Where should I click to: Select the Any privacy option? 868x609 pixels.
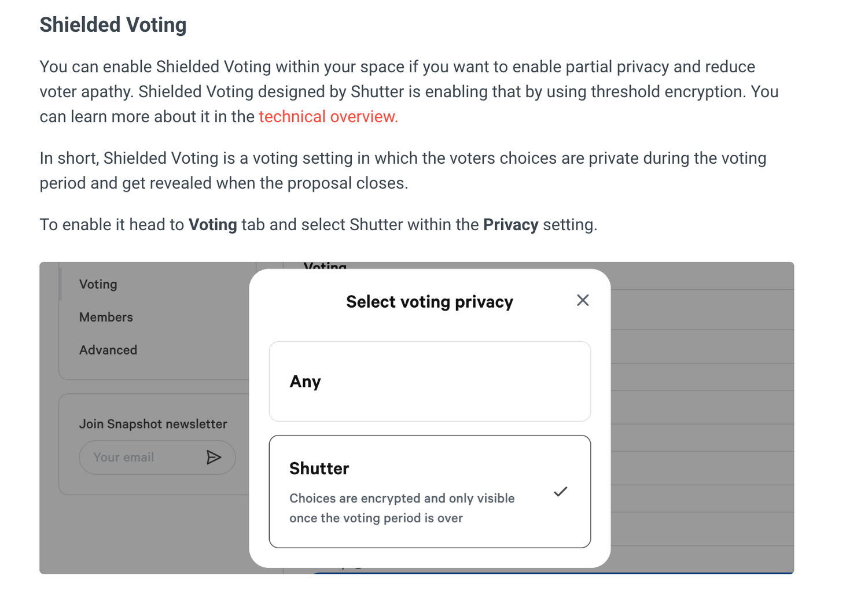click(429, 381)
